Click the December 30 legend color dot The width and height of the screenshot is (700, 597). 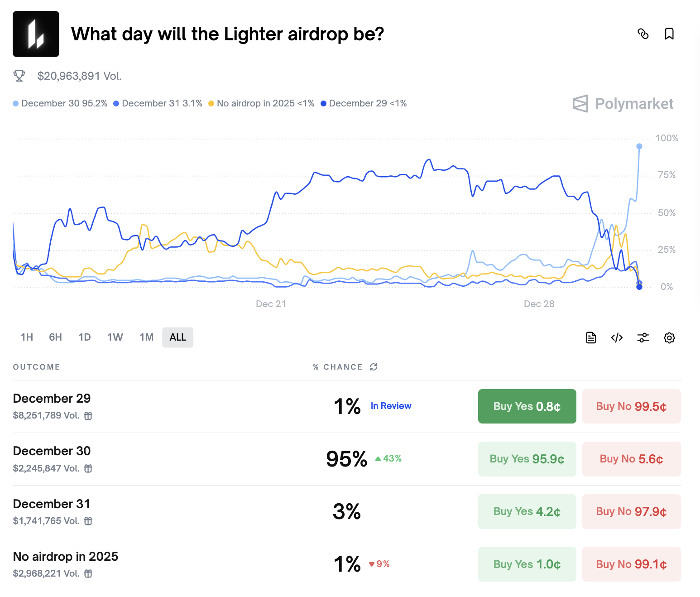click(16, 104)
